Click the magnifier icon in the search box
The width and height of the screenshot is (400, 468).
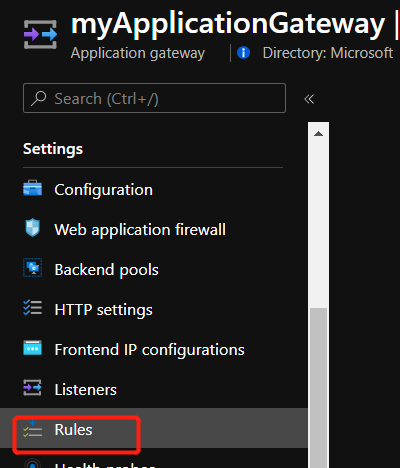point(39,98)
